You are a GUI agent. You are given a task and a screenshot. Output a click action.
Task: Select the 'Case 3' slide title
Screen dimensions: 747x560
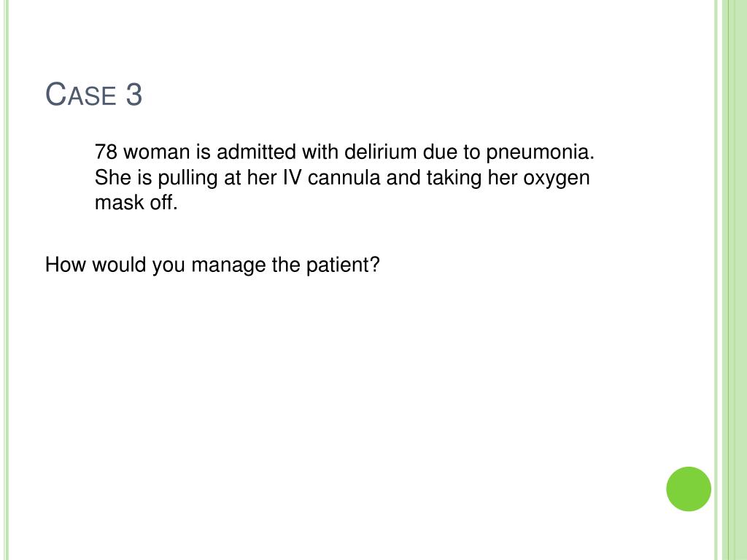point(94,94)
